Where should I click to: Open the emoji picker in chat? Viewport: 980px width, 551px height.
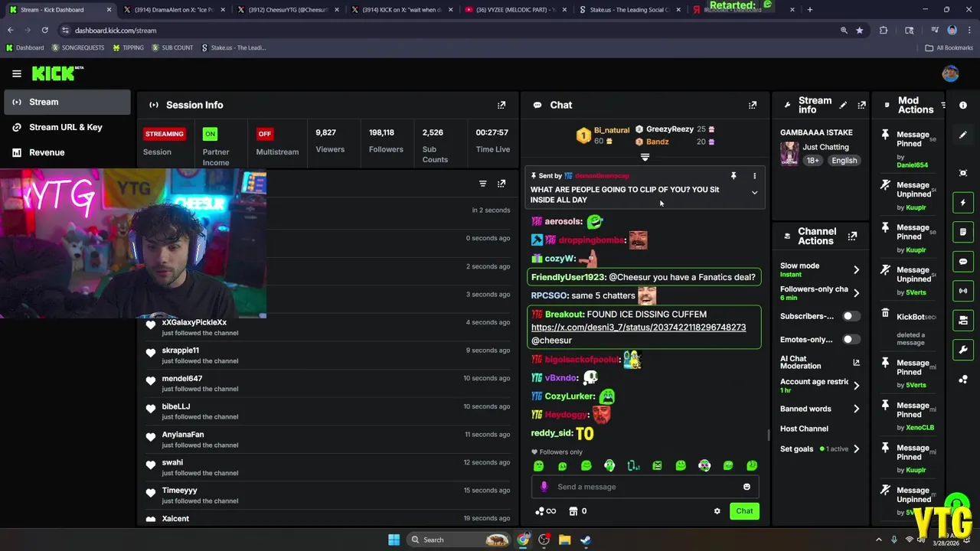click(746, 487)
